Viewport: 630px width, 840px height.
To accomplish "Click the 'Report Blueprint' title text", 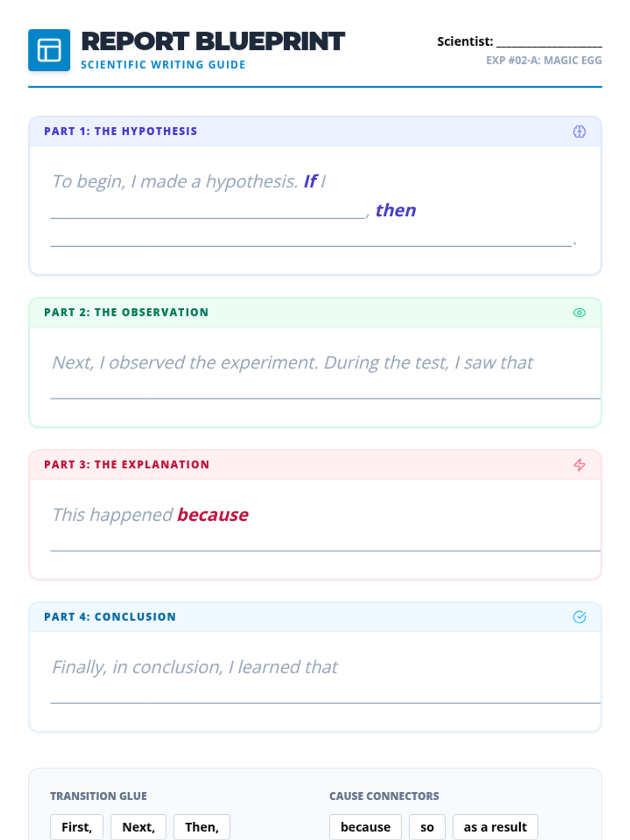I will [x=213, y=41].
